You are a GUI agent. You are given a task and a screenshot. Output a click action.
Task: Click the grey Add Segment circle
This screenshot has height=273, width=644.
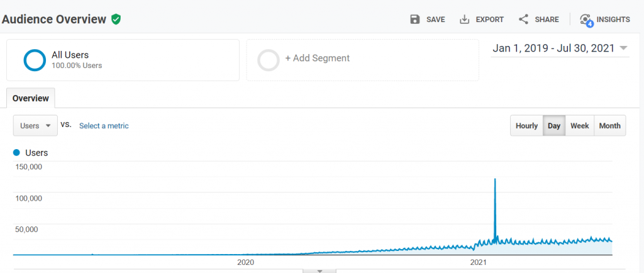click(269, 60)
